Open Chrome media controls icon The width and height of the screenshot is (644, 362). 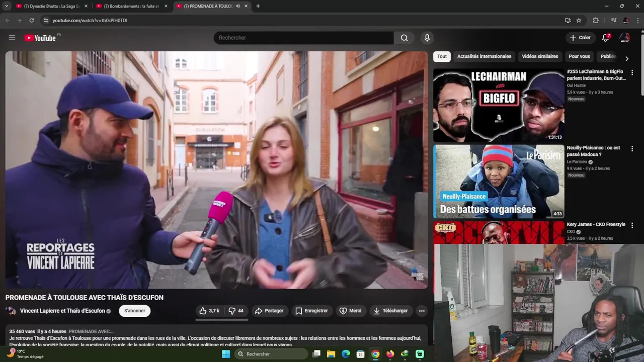pos(613,20)
